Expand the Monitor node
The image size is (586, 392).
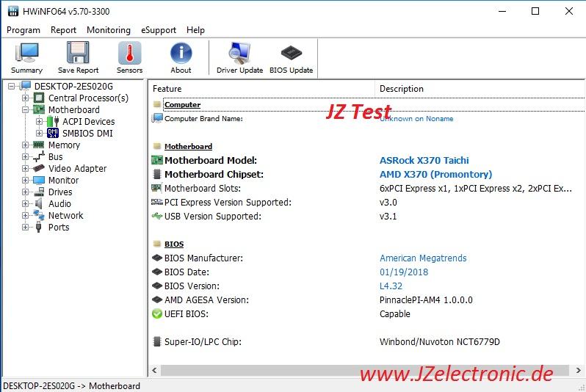25,180
